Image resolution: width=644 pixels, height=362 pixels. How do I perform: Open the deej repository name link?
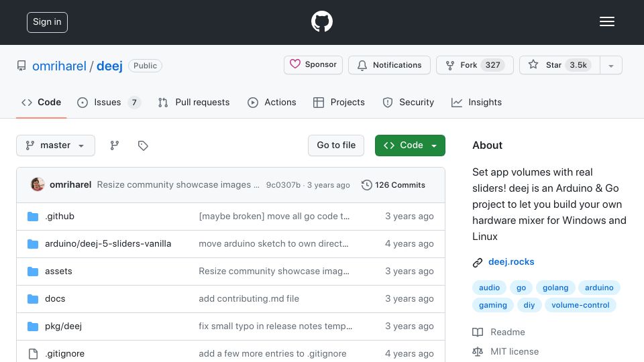[x=109, y=66]
